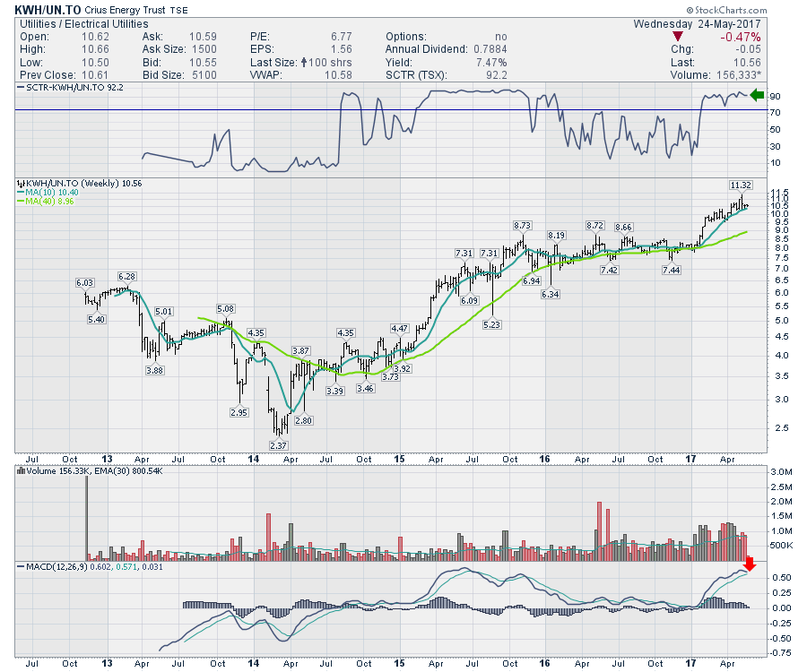Click the 7.44 low price label

click(x=672, y=270)
